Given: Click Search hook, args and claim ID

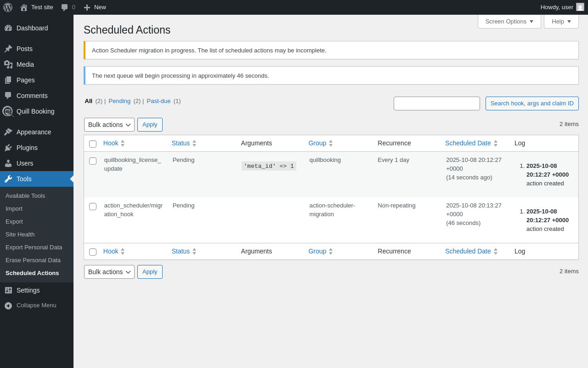Looking at the screenshot, I should (x=532, y=103).
